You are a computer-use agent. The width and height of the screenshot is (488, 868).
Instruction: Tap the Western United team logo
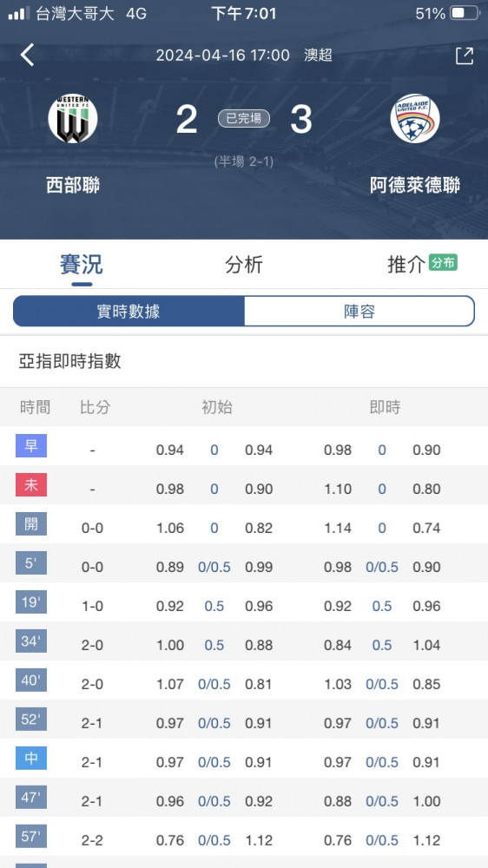click(73, 118)
